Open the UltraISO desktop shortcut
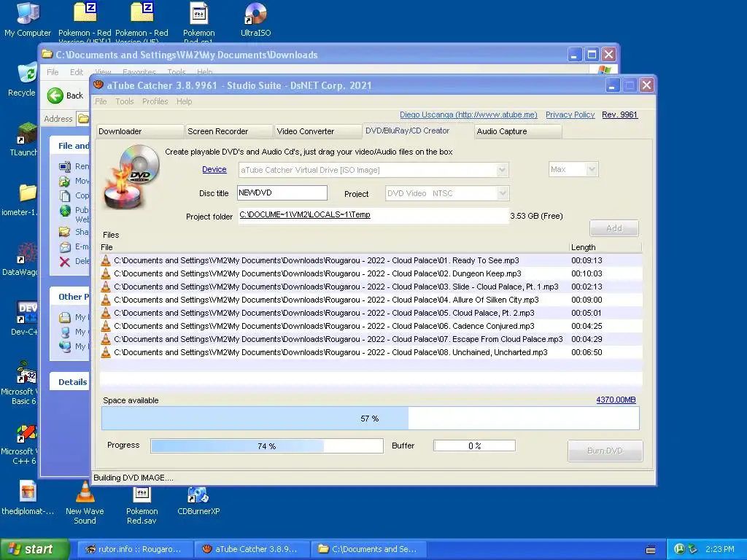Screen dimensions: 747x560 pyautogui.click(x=255, y=19)
